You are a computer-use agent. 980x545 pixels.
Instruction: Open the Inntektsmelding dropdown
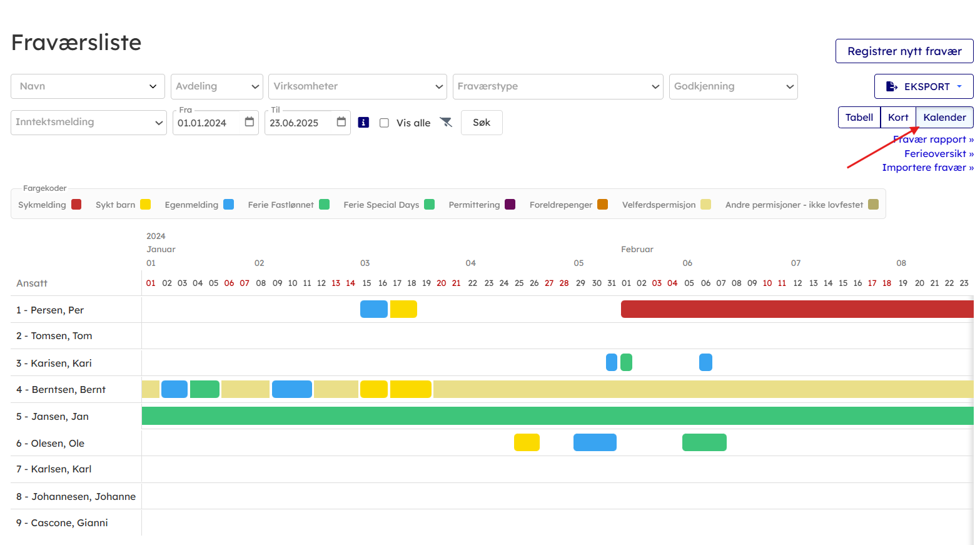[x=88, y=123]
